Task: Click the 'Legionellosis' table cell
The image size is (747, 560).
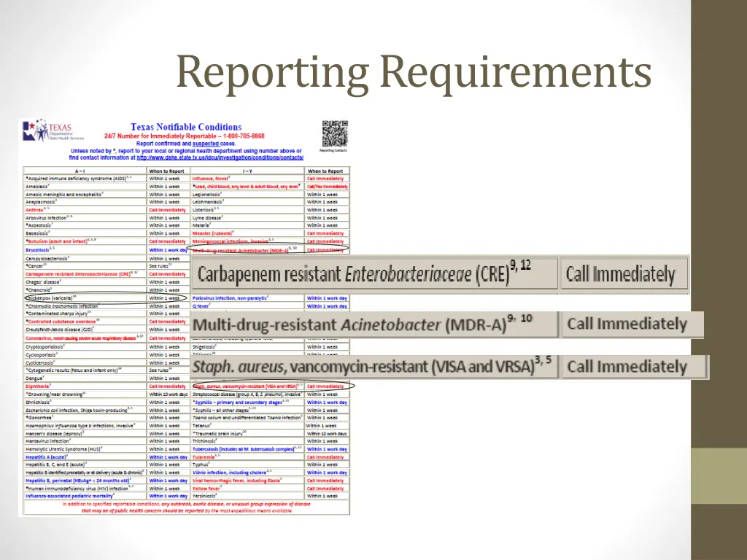Action: [x=247, y=194]
